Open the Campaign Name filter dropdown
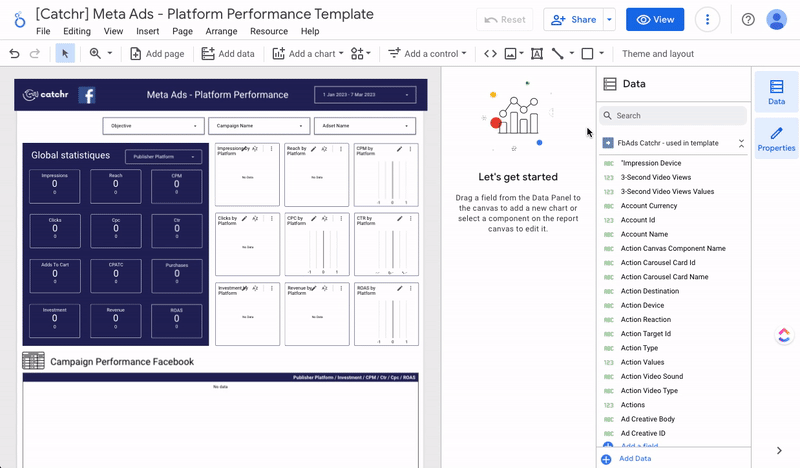The width and height of the screenshot is (800, 468). point(258,126)
